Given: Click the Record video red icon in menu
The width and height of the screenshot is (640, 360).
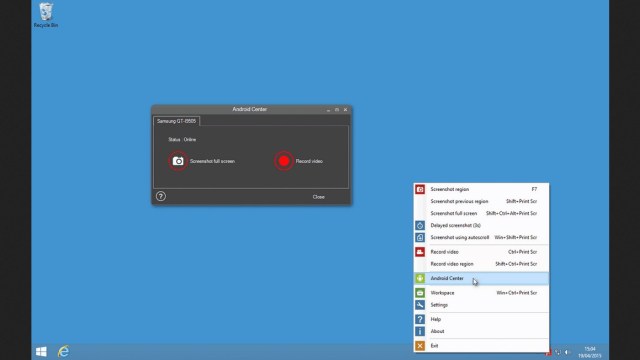Looking at the screenshot, I should 420,252.
